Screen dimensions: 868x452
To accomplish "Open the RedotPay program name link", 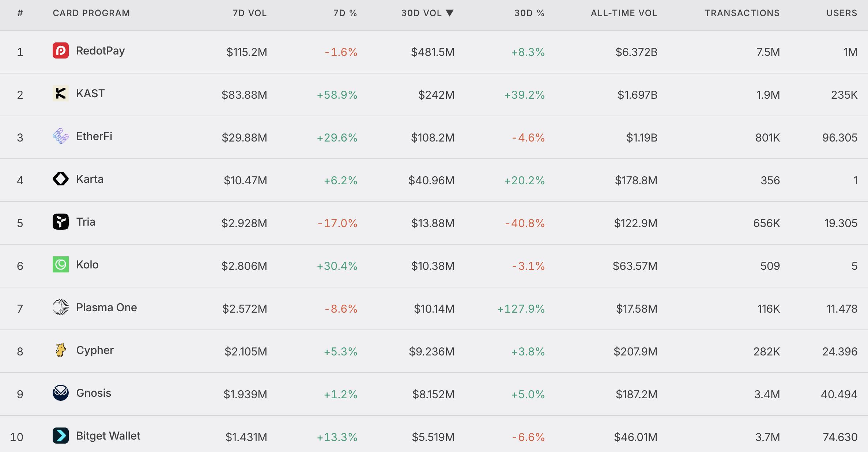I will tap(101, 51).
